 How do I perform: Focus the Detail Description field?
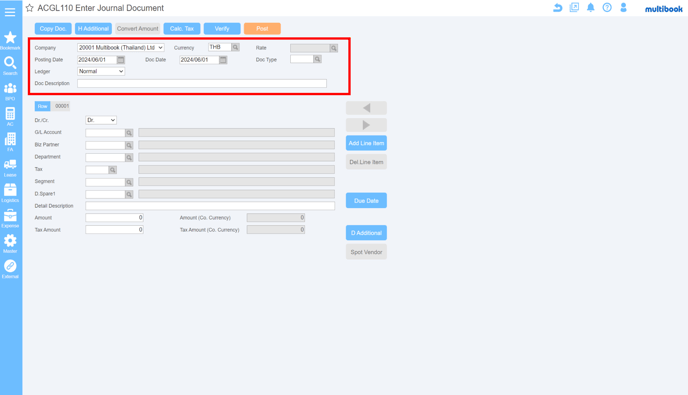click(x=210, y=206)
